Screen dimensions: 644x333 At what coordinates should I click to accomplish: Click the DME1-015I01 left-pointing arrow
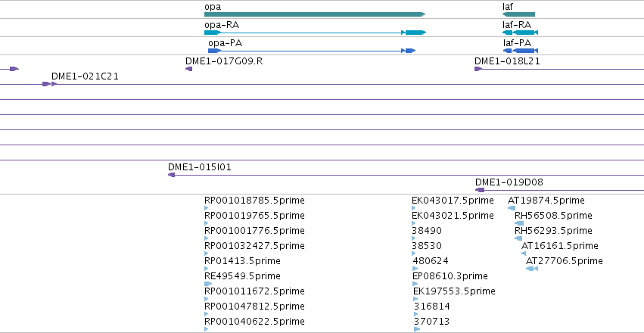pyautogui.click(x=171, y=175)
